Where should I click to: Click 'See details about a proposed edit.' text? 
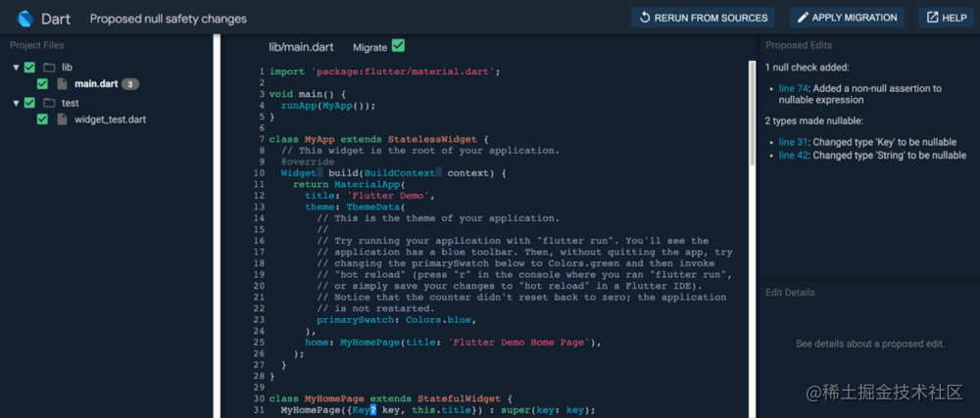pos(870,344)
